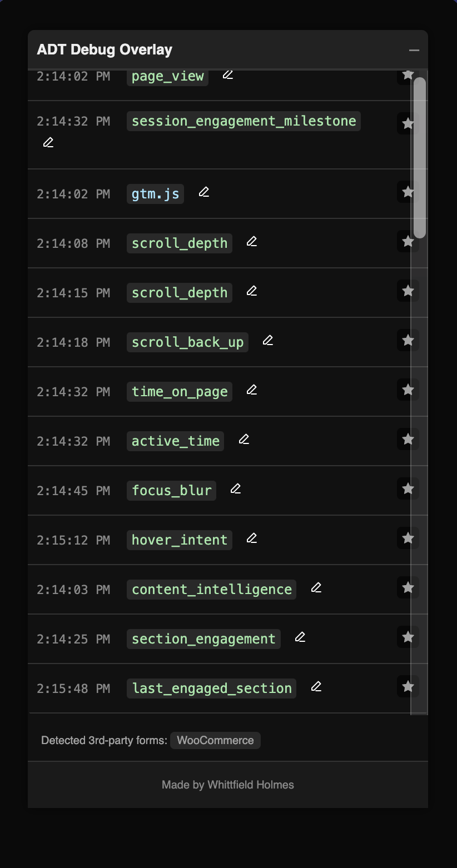Click edit pencil next to gtm.js

[x=204, y=192]
